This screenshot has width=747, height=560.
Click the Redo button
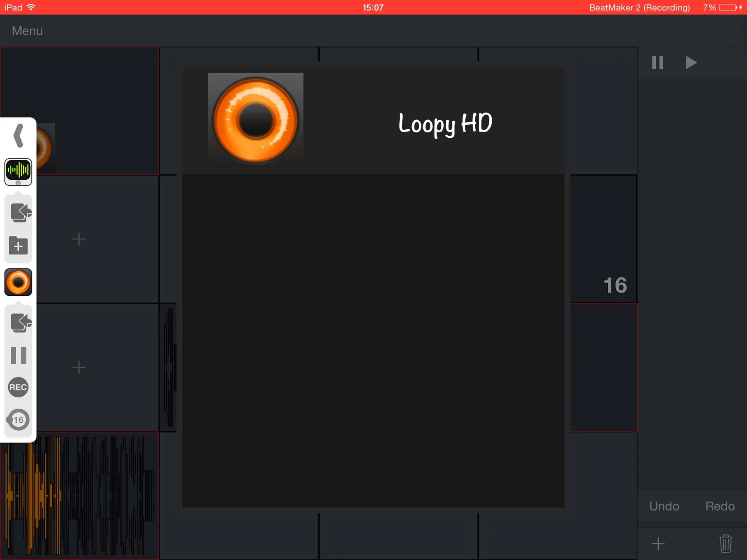[720, 506]
